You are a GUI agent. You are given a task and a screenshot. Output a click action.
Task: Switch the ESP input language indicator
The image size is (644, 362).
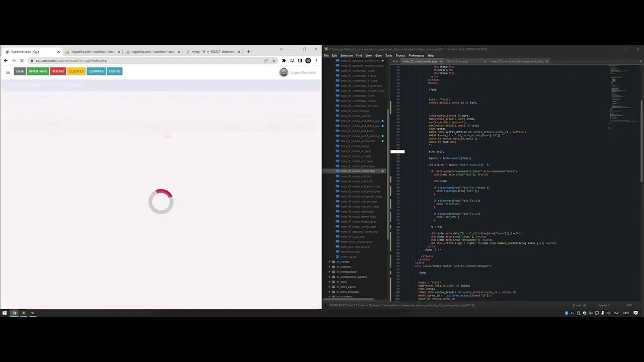tap(616, 313)
